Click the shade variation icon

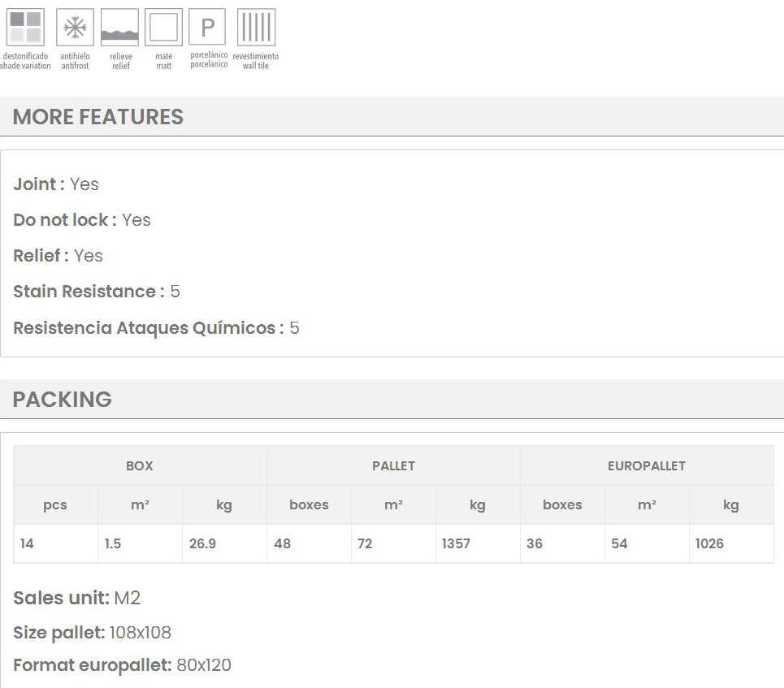point(25,28)
